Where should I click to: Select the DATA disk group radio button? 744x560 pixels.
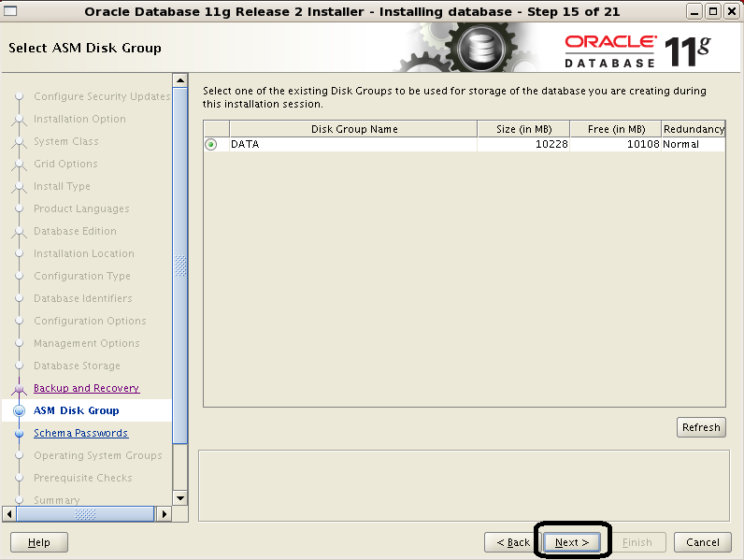[x=211, y=145]
